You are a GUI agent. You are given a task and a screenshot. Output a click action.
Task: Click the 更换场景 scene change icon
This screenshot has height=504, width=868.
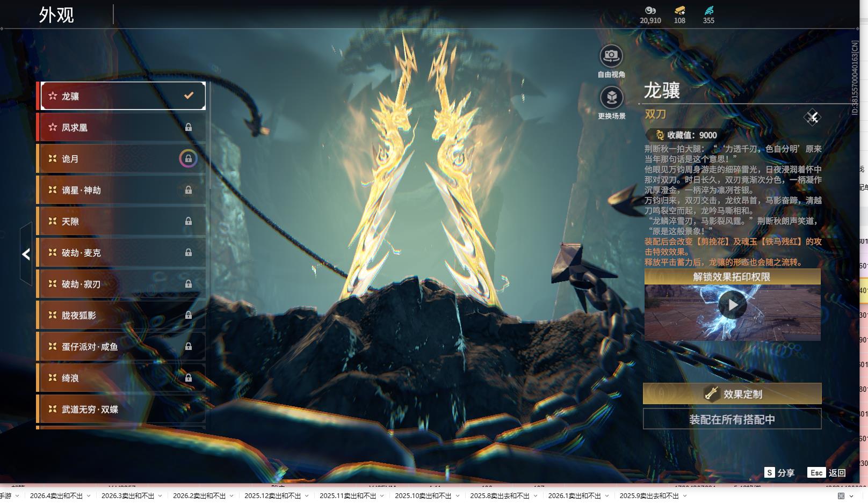pyautogui.click(x=611, y=98)
